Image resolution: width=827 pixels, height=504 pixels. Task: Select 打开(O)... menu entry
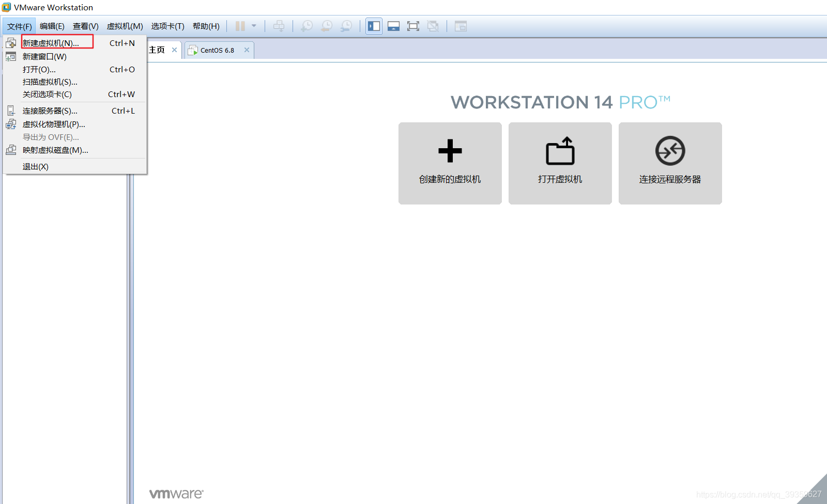pos(75,69)
